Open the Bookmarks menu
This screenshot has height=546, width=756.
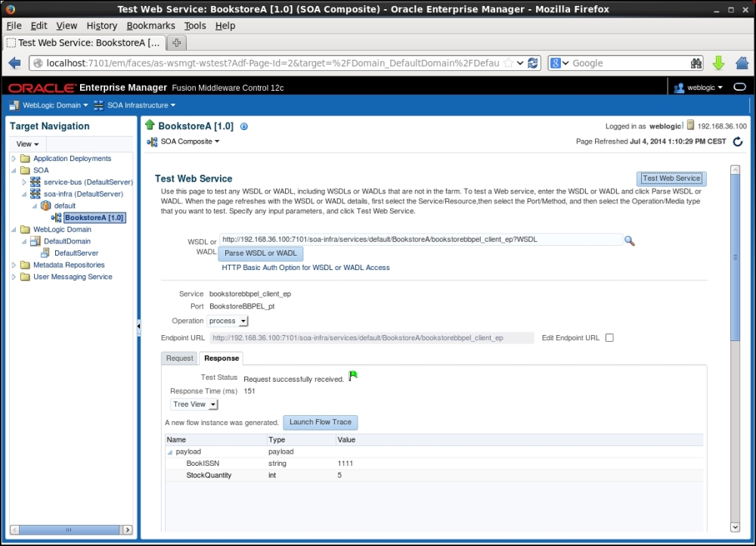coord(151,26)
